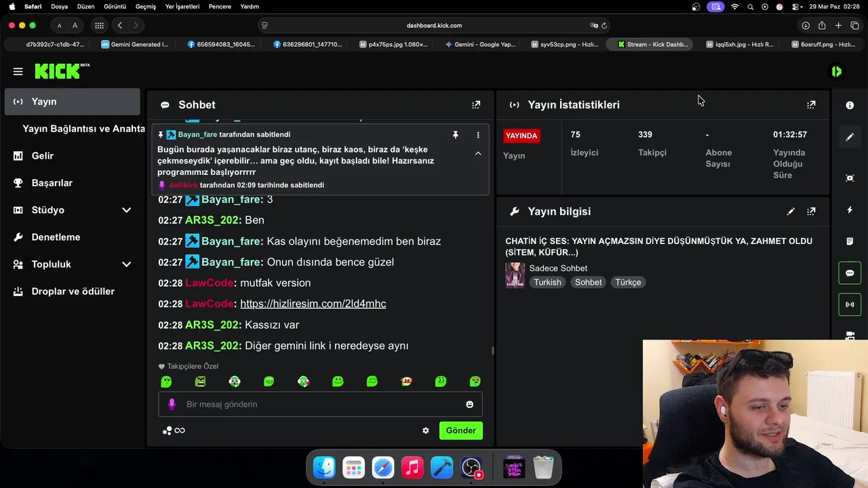Image resolution: width=868 pixels, height=488 pixels.
Task: Switch to 'Gemini - Google Yap...' Safari tab
Action: [x=480, y=45]
